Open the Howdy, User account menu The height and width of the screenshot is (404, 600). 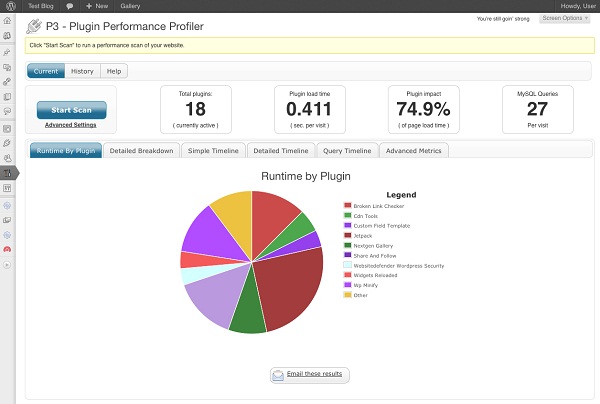(571, 6)
